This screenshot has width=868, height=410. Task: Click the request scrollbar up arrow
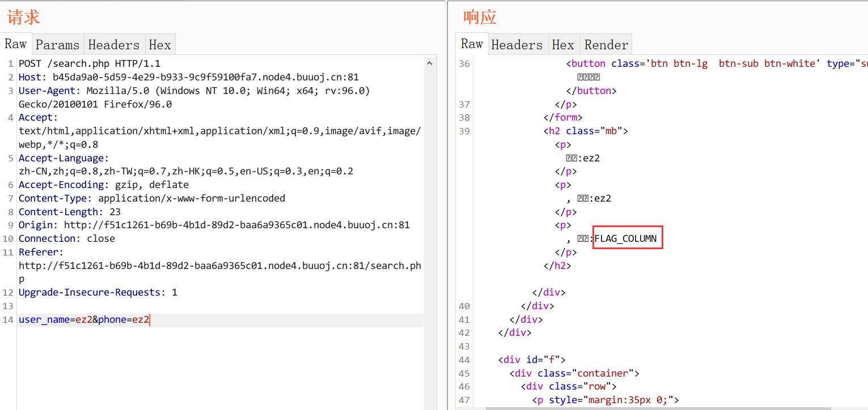tap(429, 63)
